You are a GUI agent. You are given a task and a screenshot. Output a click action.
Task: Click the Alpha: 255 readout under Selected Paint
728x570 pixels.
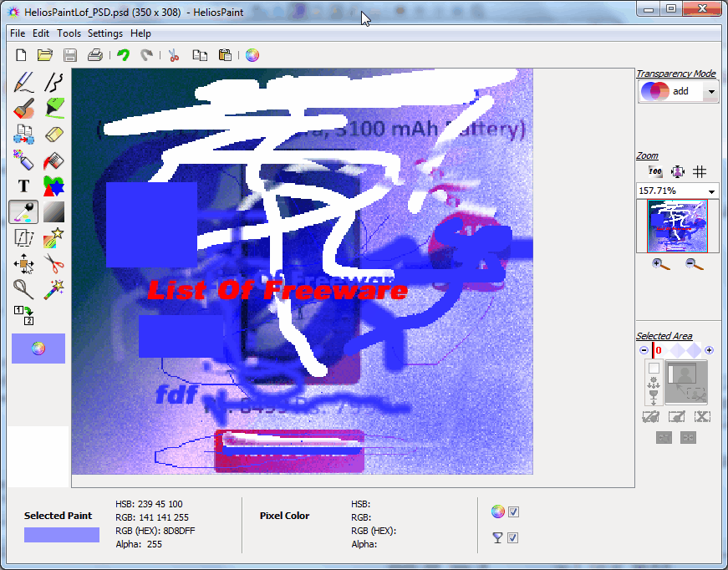point(139,544)
